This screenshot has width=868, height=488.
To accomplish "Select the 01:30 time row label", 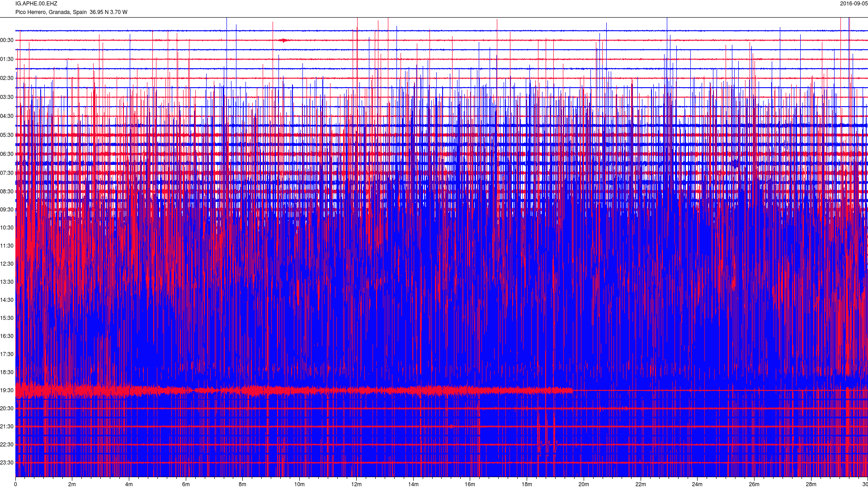I will click(x=7, y=59).
